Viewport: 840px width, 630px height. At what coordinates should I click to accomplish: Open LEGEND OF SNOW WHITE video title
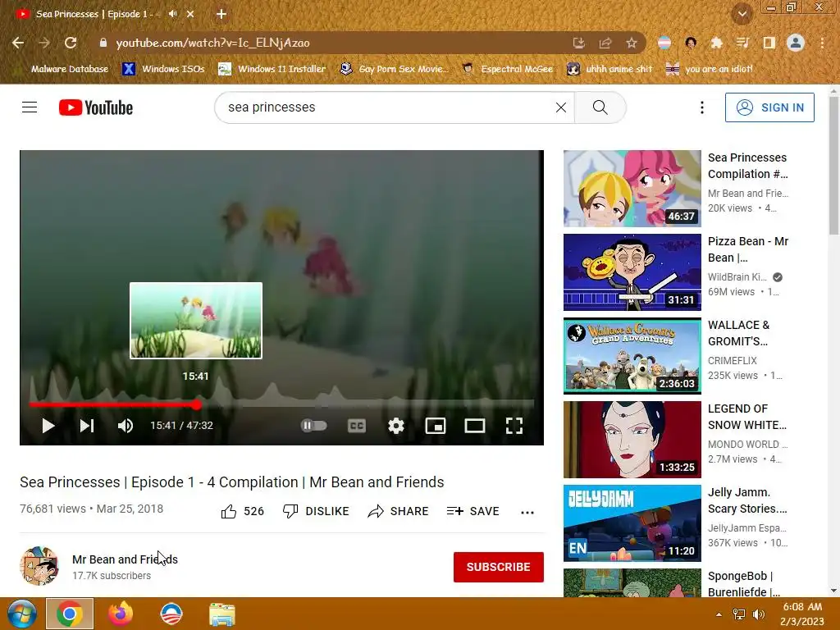coord(746,417)
